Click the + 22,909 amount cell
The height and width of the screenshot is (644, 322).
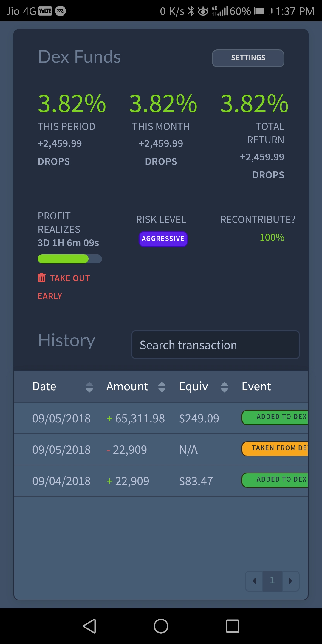click(128, 481)
